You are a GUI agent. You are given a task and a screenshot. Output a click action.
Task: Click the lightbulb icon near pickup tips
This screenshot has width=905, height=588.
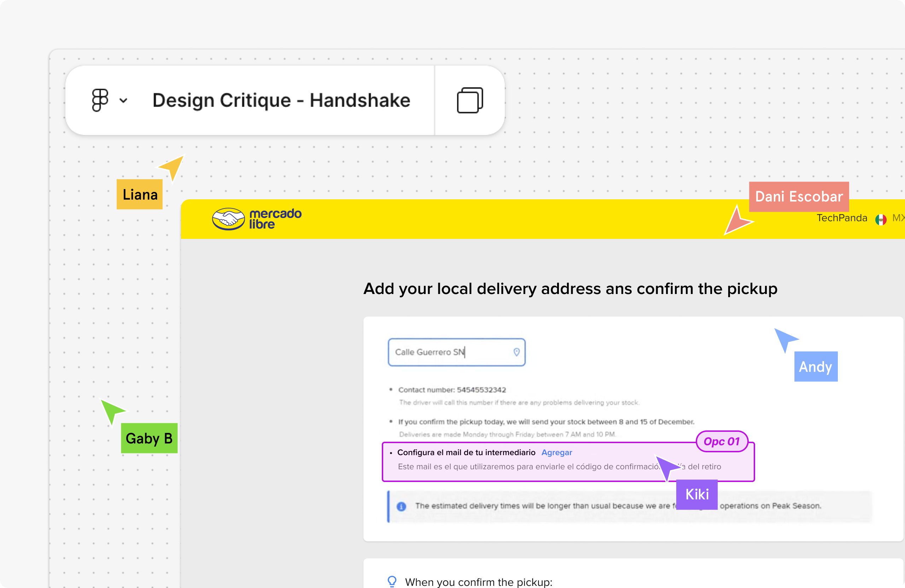click(392, 581)
